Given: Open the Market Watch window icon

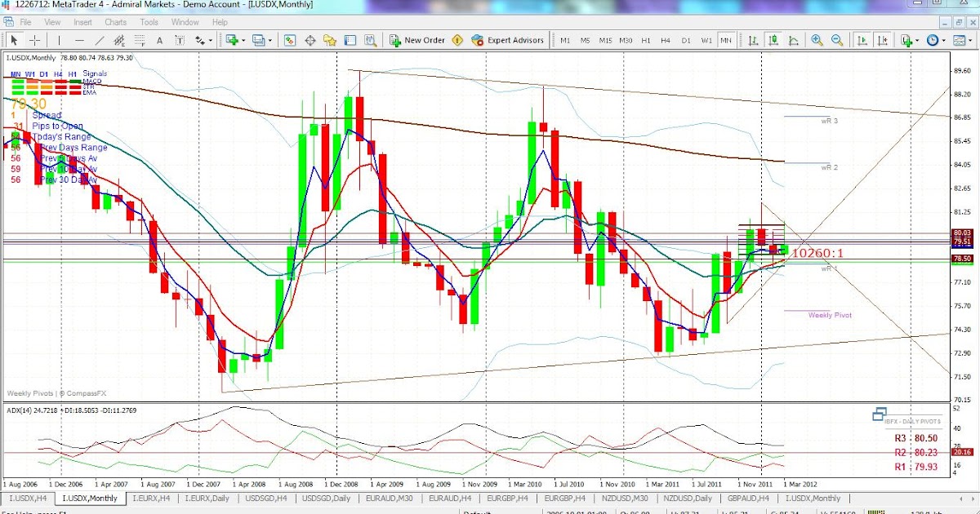Looking at the screenshot, I should coord(290,40).
